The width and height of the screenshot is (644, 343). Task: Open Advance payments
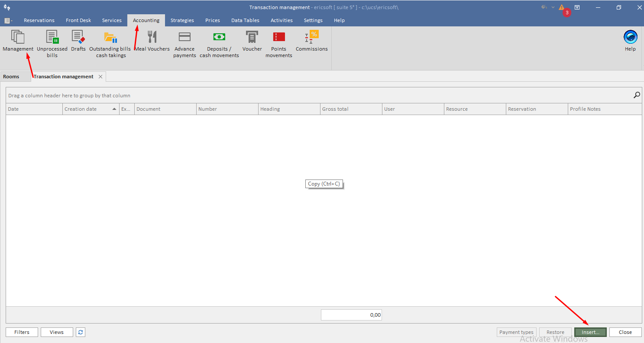[184, 44]
